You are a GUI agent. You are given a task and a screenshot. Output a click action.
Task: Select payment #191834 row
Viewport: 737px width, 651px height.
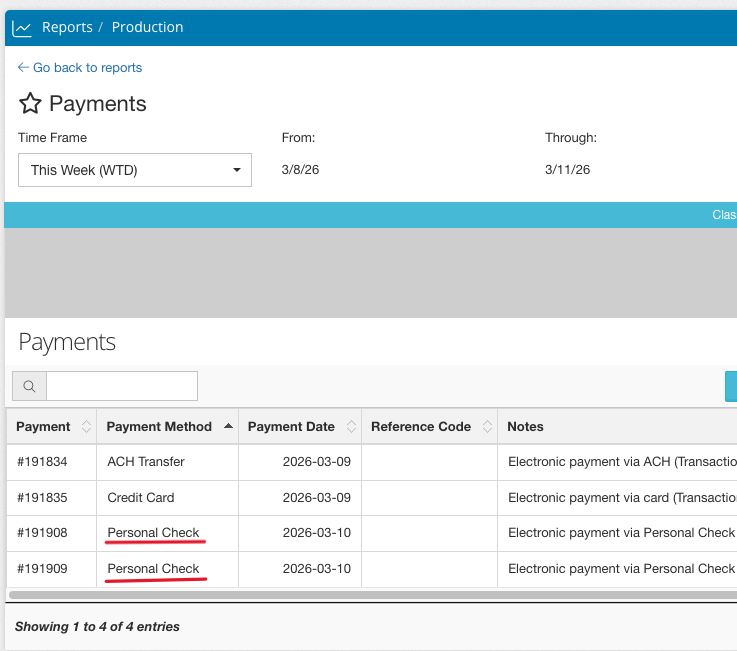click(x=43, y=462)
